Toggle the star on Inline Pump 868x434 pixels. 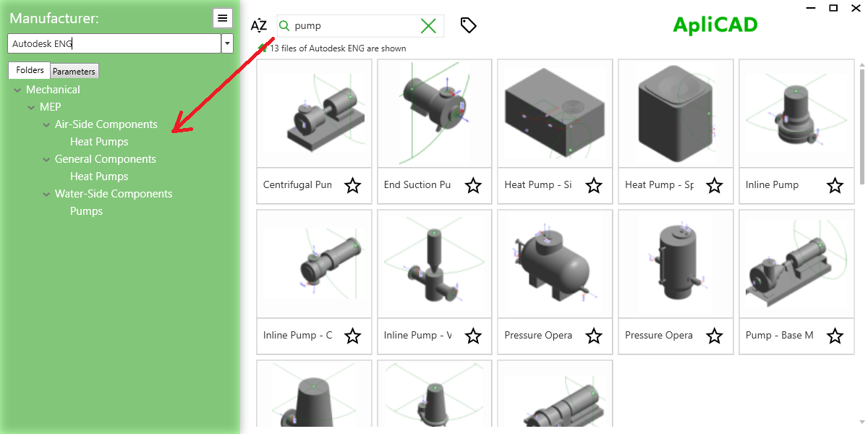pos(835,186)
